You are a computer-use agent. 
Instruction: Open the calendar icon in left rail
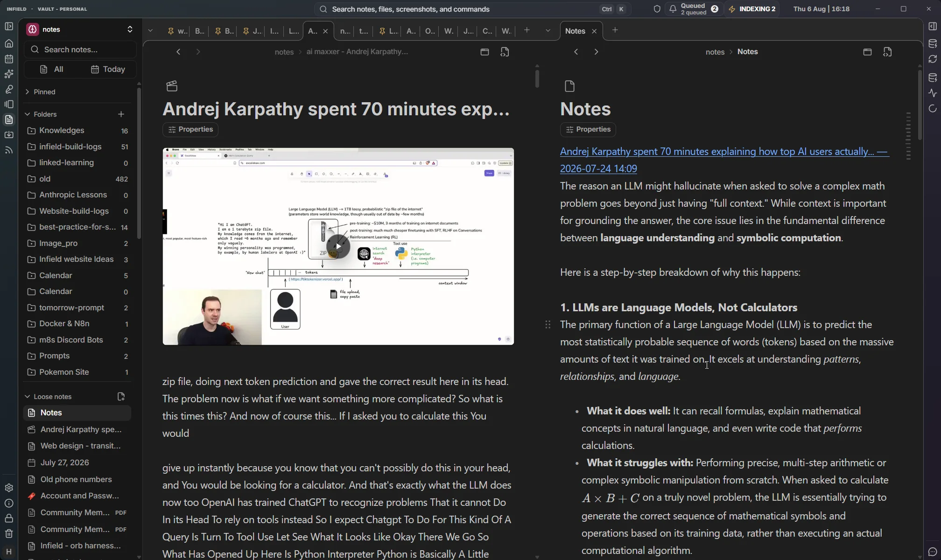tap(9, 59)
